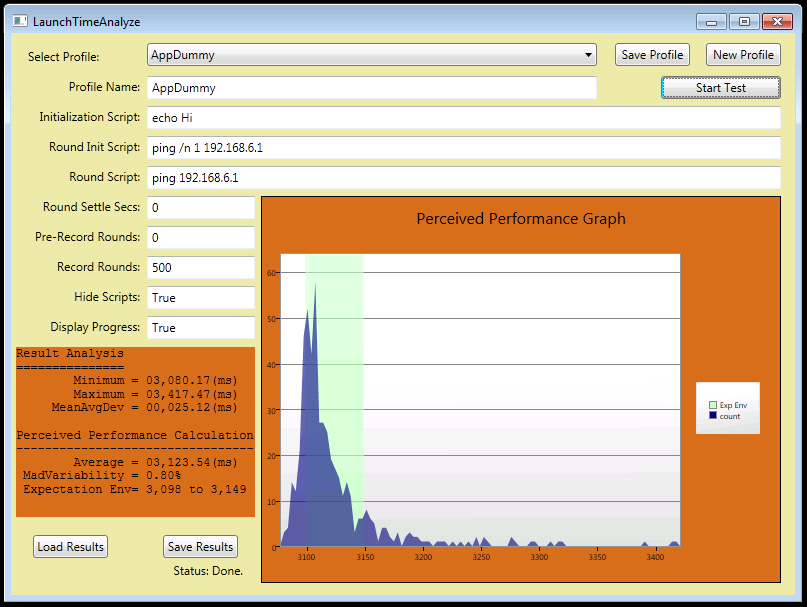
Task: Click the AppDummy profile combo box
Action: click(370, 55)
